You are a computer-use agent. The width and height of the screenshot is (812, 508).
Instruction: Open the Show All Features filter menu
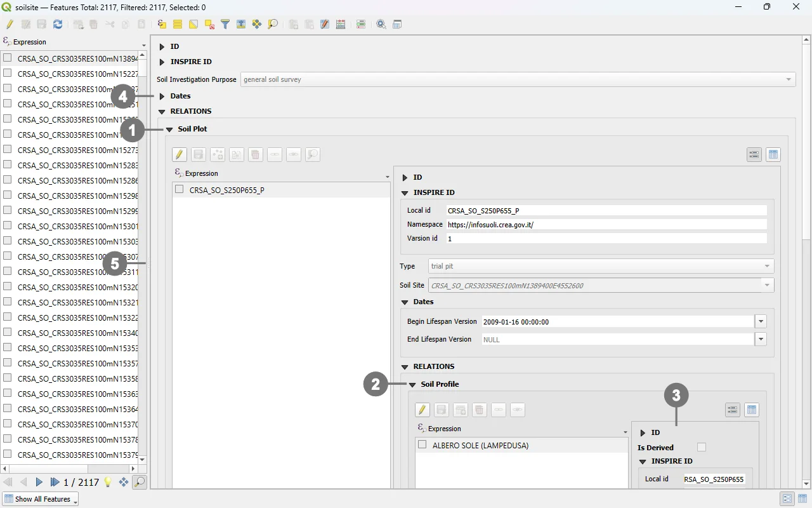(40, 499)
